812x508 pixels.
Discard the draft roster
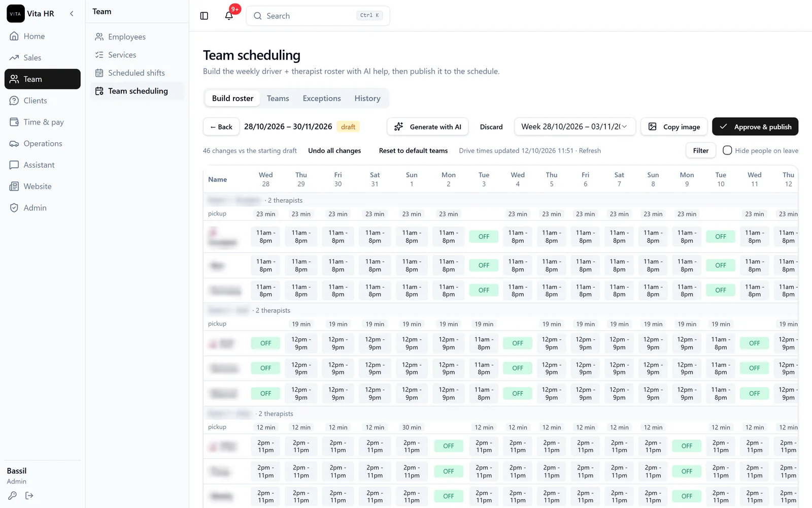[491, 127]
